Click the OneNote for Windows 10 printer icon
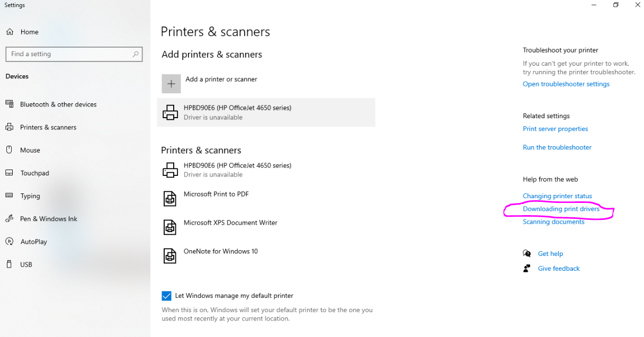Viewport: 644px width, 337px height. (x=169, y=256)
